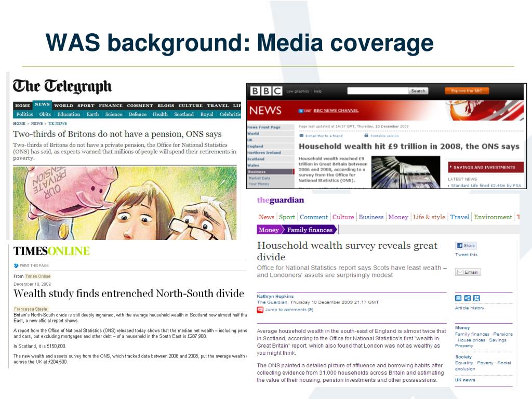Click House prices tag link
The image size is (532, 399).
472,340
